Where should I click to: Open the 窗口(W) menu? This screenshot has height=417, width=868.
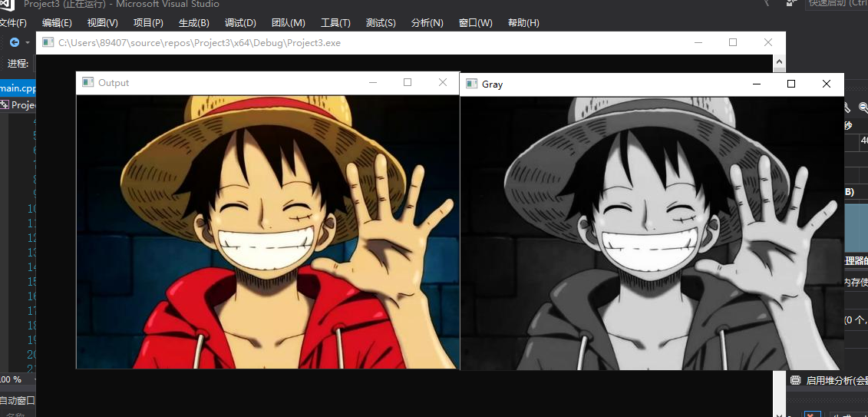pyautogui.click(x=475, y=23)
